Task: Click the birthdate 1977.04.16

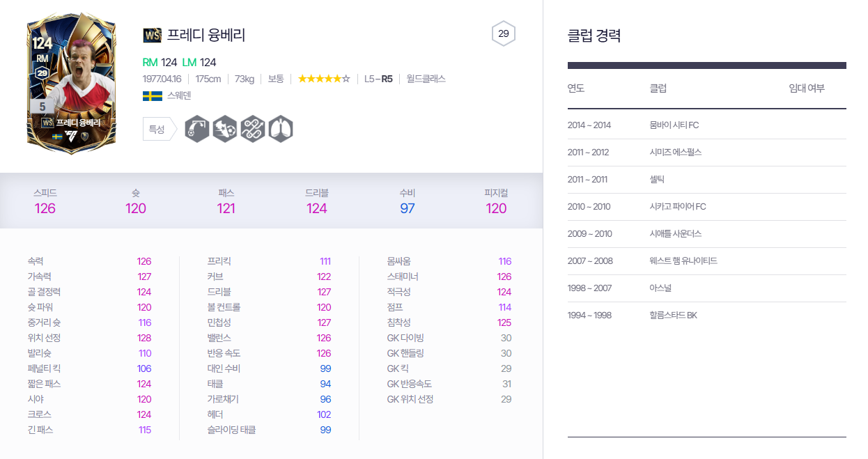Action: coord(162,79)
